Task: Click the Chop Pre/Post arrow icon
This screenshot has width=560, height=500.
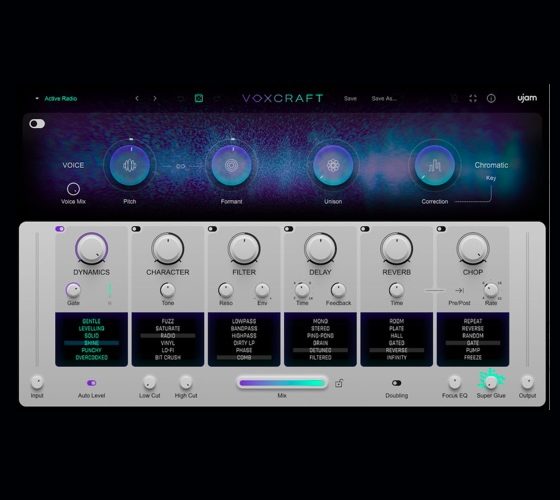Action: coord(459,290)
